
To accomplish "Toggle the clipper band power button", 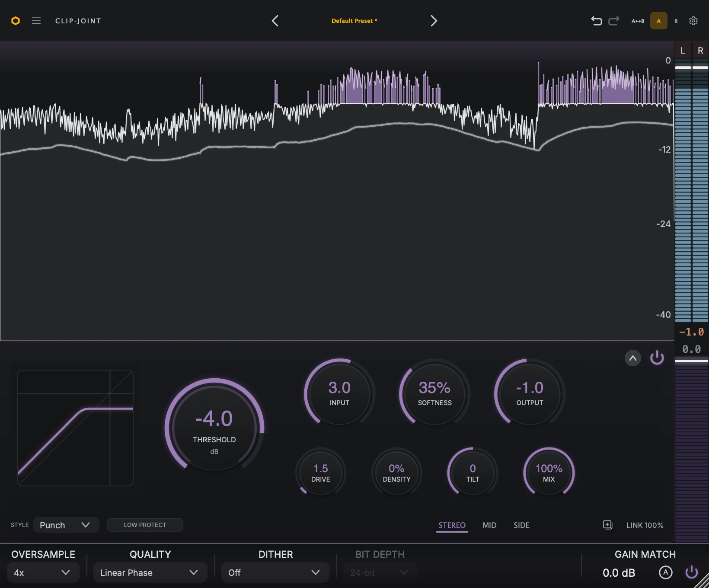I will [x=657, y=358].
